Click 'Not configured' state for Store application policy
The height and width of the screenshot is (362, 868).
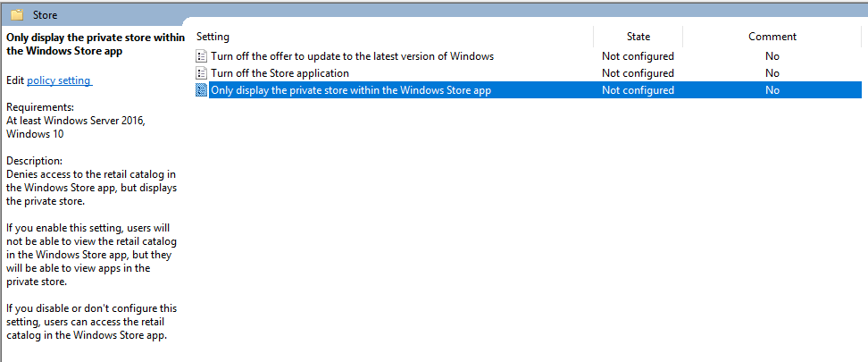click(x=638, y=73)
